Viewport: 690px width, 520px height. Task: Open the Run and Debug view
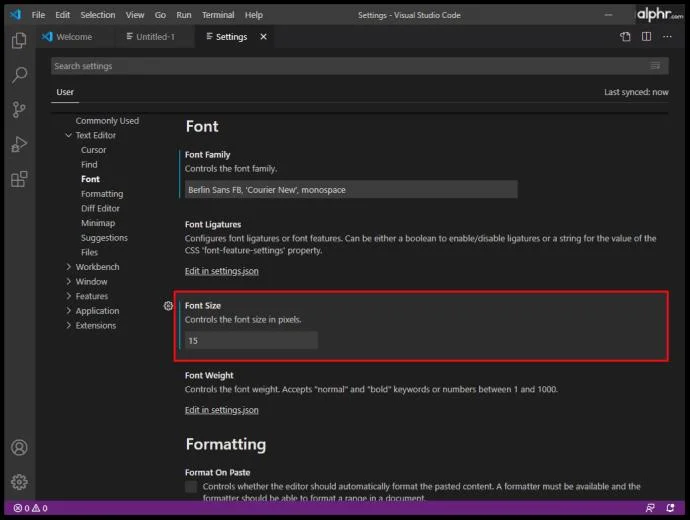(x=19, y=144)
